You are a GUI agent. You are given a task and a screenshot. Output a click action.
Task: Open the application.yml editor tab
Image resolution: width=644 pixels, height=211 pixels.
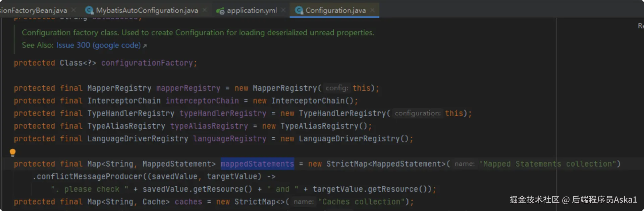(252, 10)
